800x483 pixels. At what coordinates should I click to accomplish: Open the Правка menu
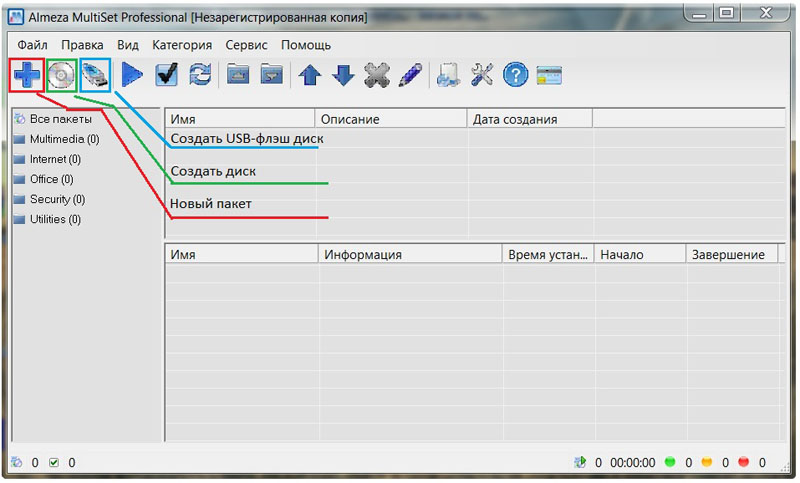(82, 45)
